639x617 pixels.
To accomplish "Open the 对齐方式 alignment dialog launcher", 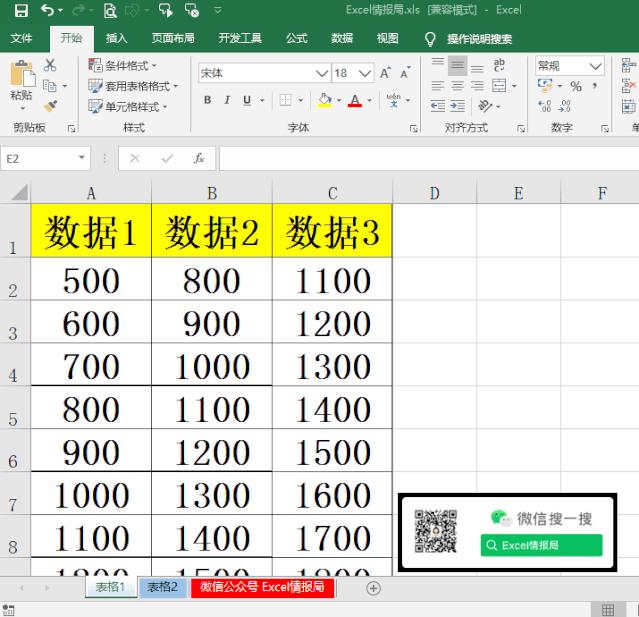I will tap(521, 129).
